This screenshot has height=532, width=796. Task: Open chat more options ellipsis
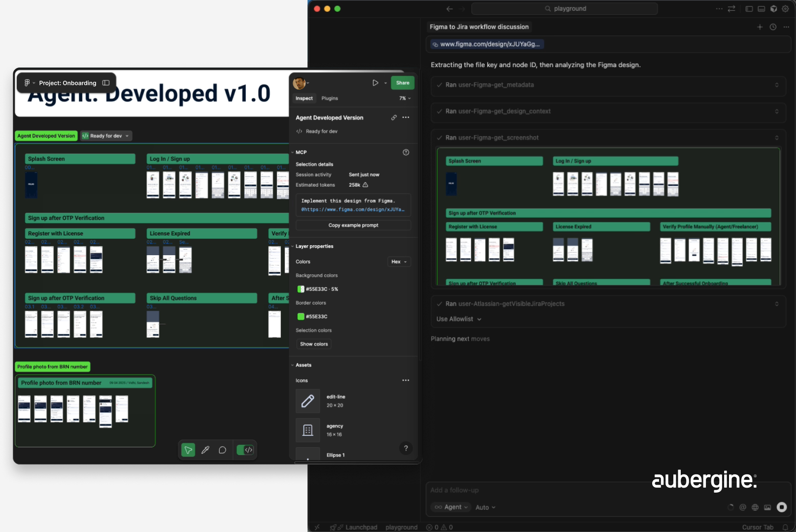pos(786,27)
